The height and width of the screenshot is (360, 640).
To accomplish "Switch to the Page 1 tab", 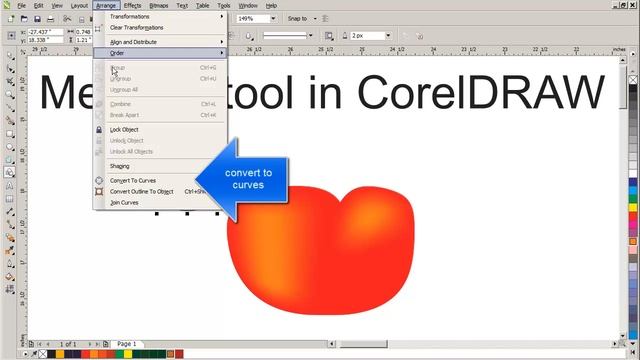I will click(127, 344).
